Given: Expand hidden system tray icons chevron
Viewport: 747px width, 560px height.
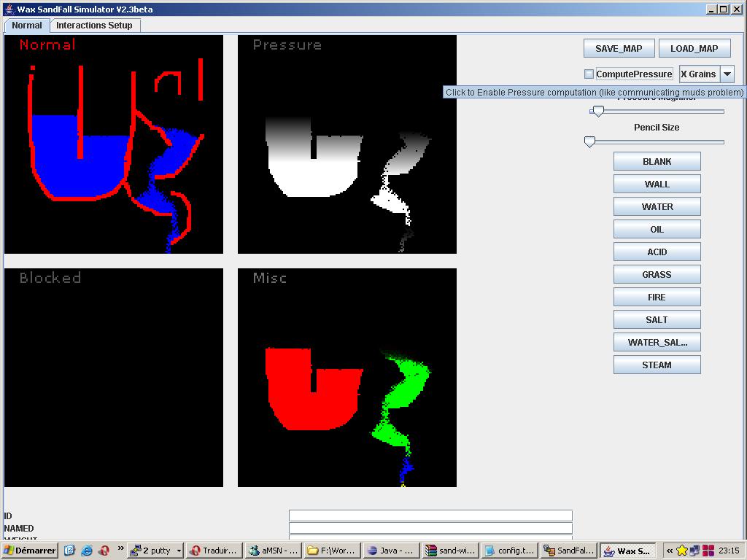Looking at the screenshot, I should click(x=669, y=551).
